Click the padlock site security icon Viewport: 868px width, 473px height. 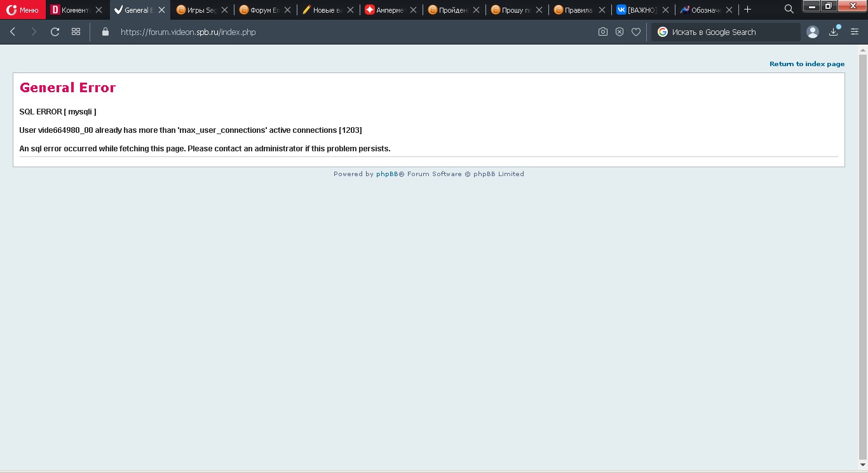tap(105, 32)
